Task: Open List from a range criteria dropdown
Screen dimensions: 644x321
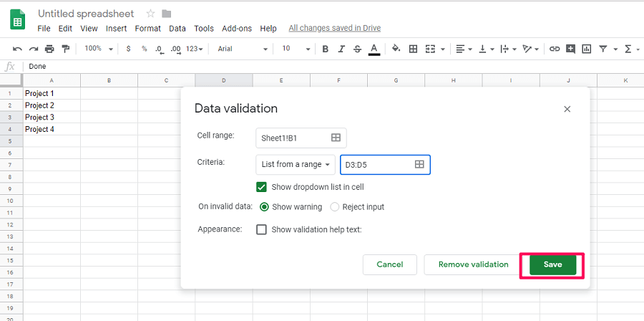Action: coord(296,164)
